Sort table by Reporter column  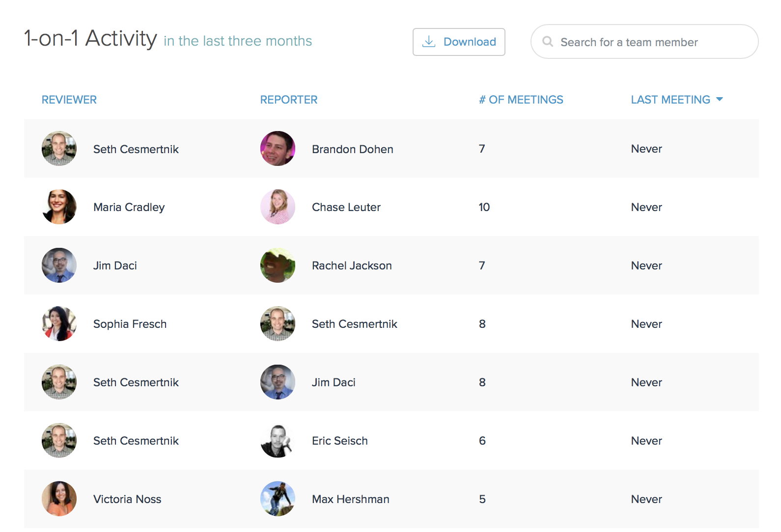[x=289, y=100]
